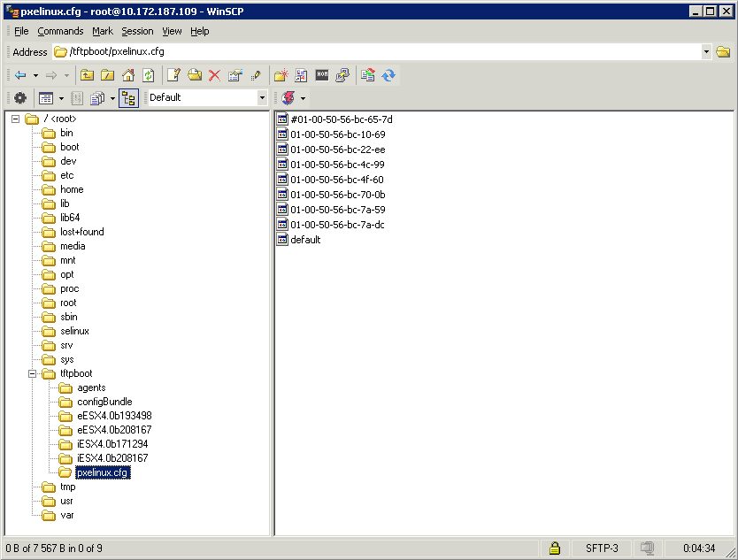The width and height of the screenshot is (738, 560).
Task: Open back history dropdown arrow
Action: pos(35,75)
